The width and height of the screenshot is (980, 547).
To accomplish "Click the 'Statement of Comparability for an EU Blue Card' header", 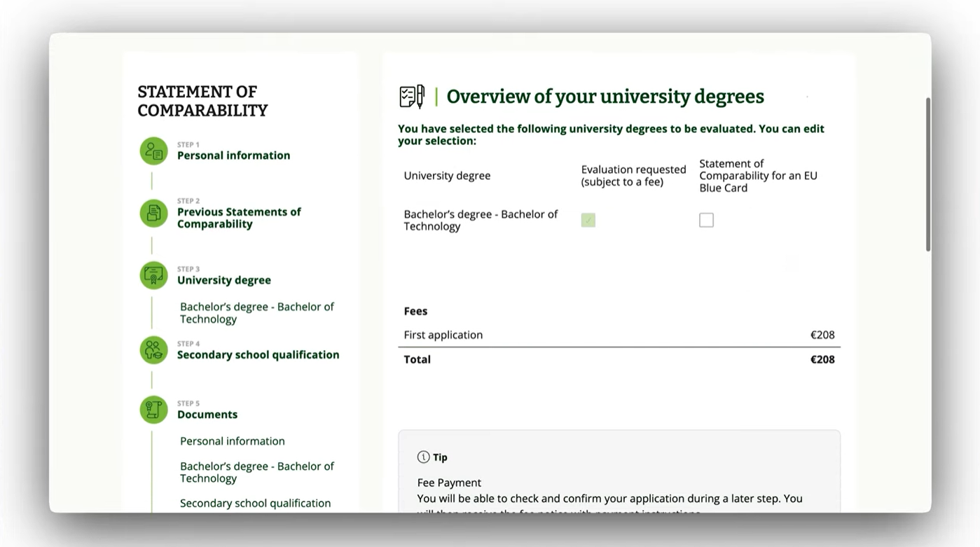I will [758, 176].
